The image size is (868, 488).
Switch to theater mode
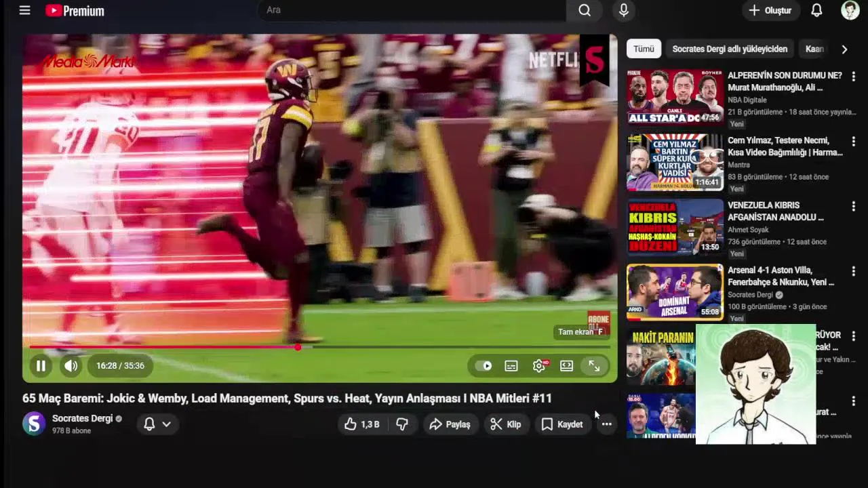(566, 366)
